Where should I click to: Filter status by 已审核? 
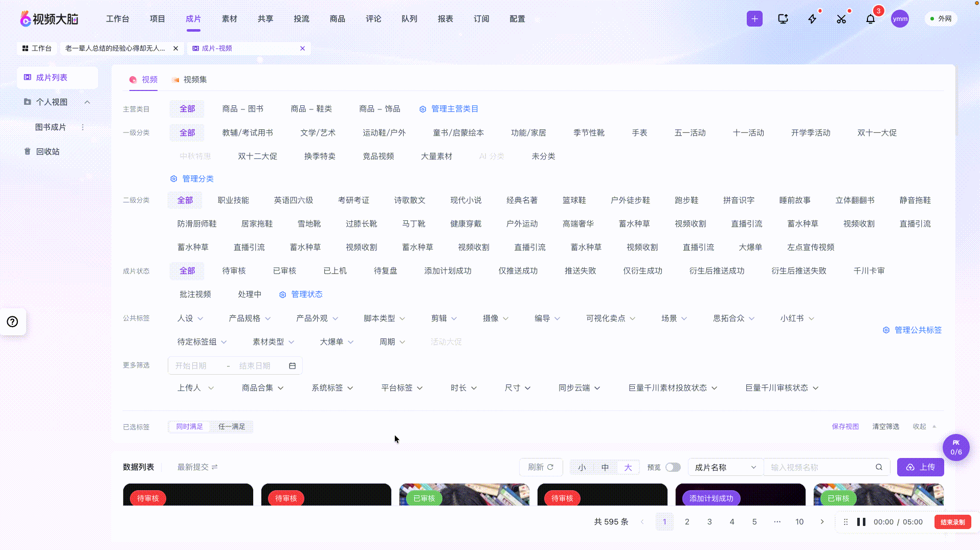[284, 270]
